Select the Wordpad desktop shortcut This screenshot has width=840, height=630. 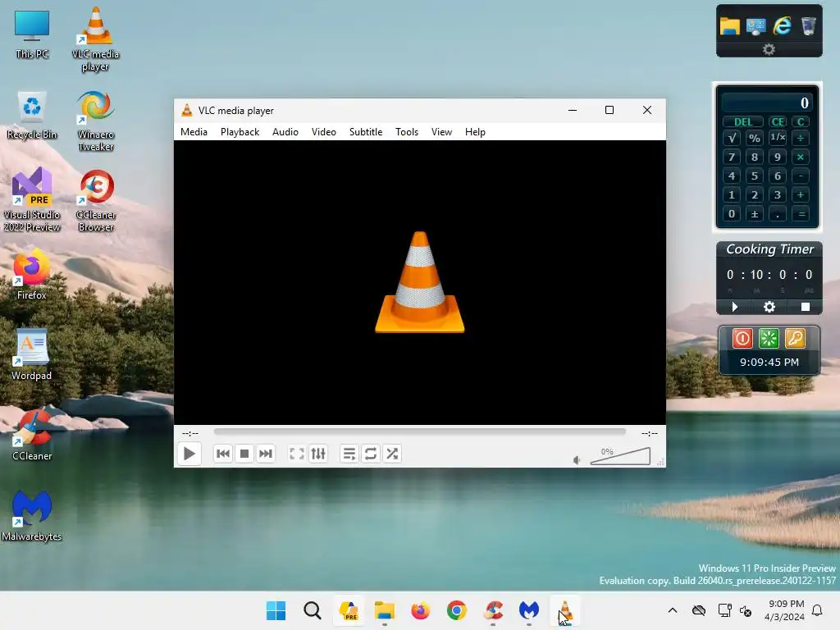(32, 354)
